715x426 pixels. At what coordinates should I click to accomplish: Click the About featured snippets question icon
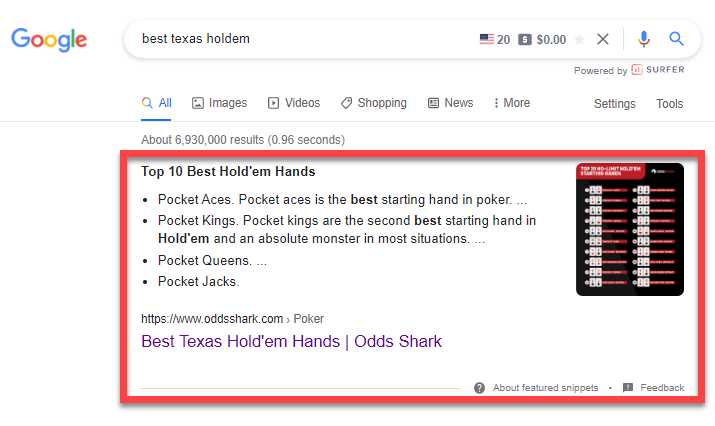coord(480,388)
